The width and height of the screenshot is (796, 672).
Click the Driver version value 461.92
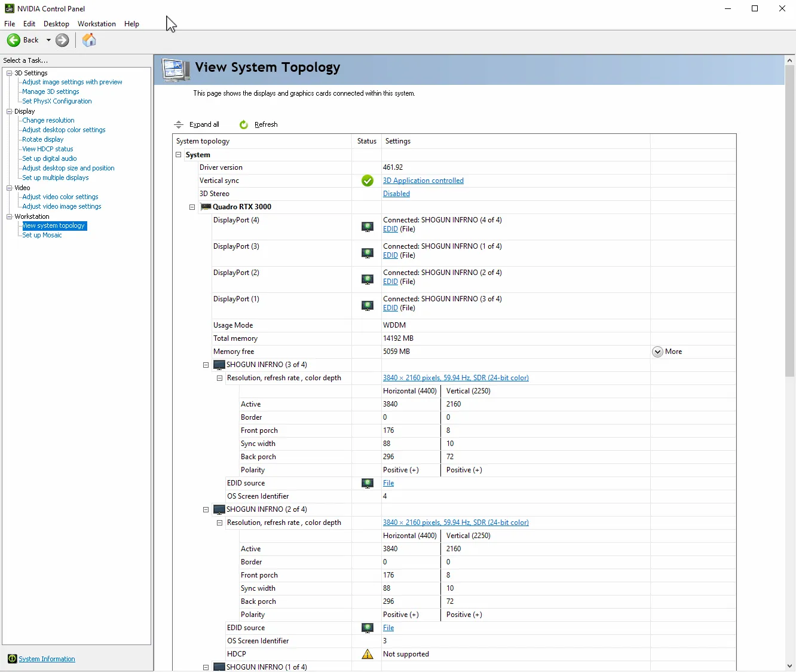[393, 167]
